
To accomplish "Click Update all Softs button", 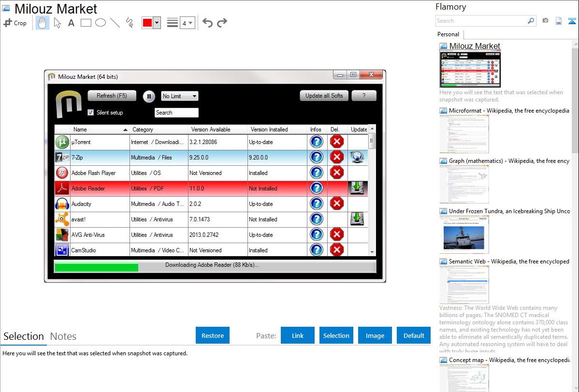I will coord(324,96).
